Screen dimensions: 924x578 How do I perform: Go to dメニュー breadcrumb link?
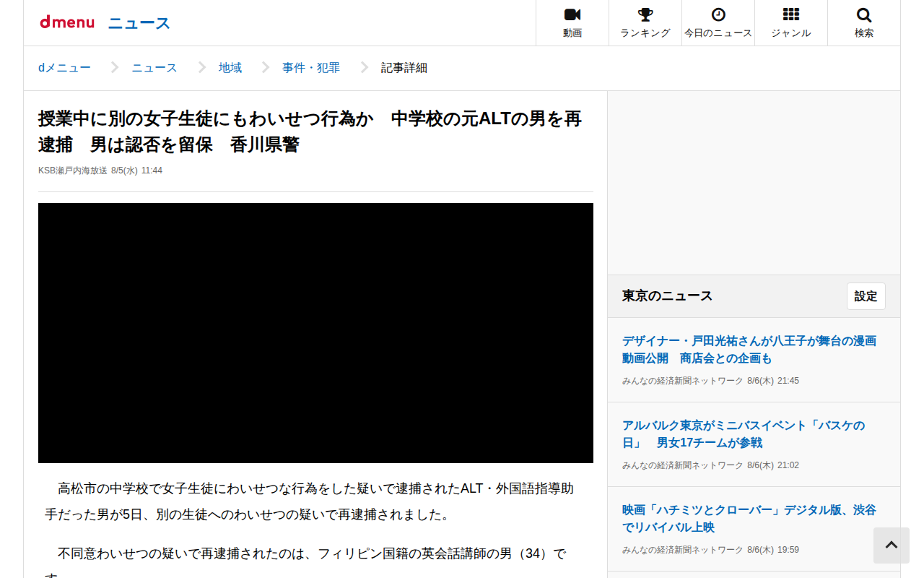coord(64,68)
